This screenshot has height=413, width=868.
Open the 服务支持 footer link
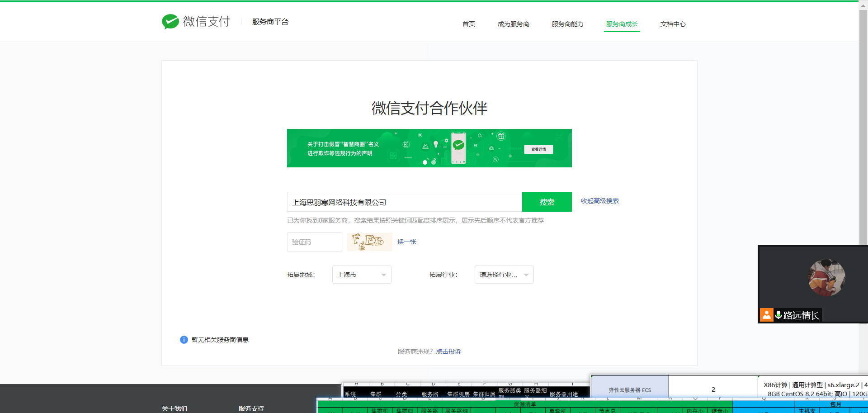[251, 408]
